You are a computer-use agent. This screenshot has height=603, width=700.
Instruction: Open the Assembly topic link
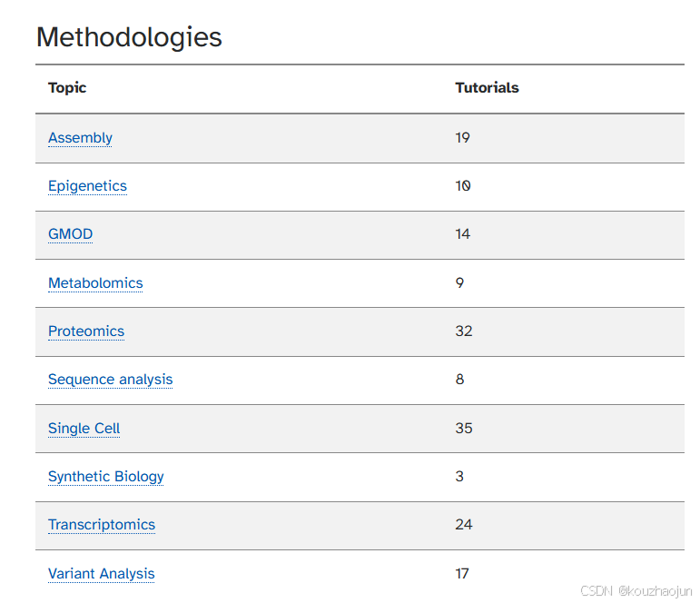(x=80, y=138)
